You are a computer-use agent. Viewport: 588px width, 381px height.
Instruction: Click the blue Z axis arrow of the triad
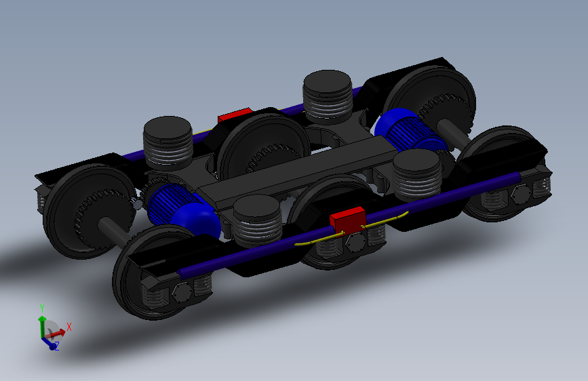[x=49, y=343]
